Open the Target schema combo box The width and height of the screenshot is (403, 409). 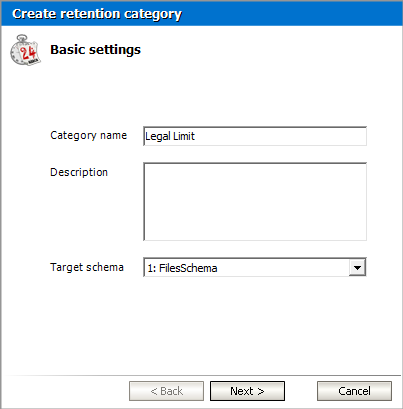[x=255, y=267]
